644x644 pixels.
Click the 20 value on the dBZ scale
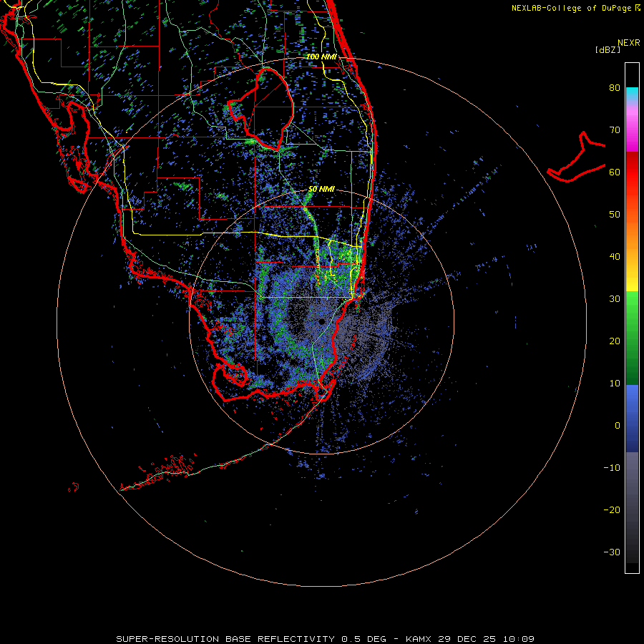coord(615,341)
